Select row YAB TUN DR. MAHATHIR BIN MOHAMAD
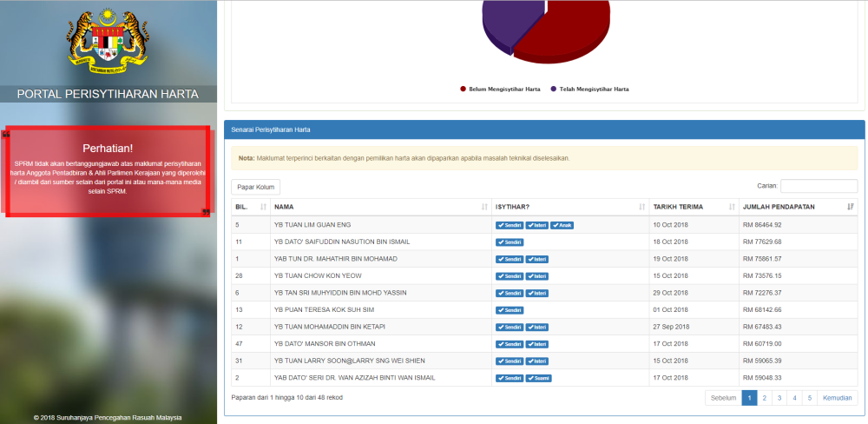The height and width of the screenshot is (424, 868). [x=544, y=260]
